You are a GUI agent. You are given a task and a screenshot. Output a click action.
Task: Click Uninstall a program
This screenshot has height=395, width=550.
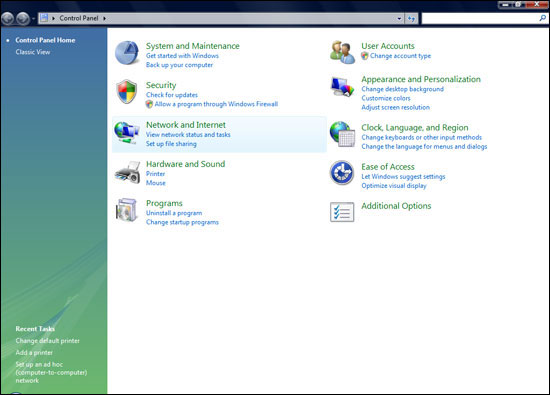[x=174, y=213]
